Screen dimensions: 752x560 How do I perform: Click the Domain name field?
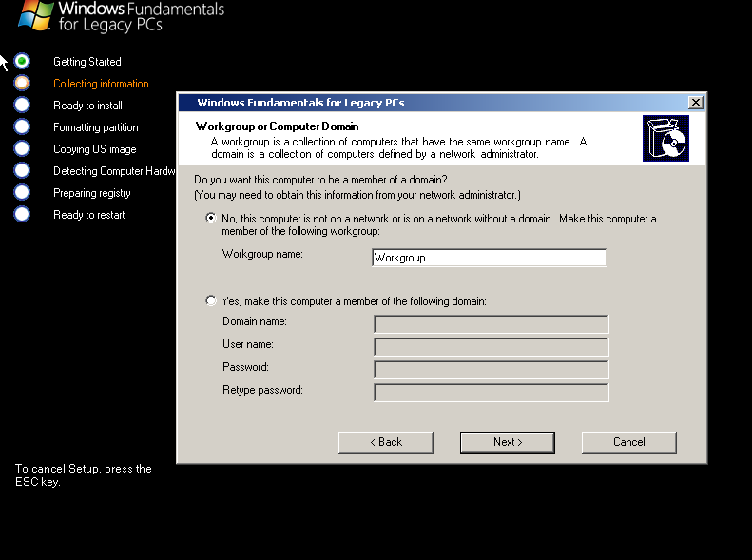coord(492,323)
